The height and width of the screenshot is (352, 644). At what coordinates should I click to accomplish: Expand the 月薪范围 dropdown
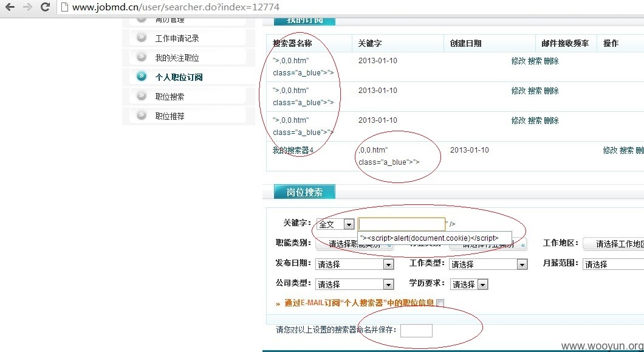pos(614,264)
